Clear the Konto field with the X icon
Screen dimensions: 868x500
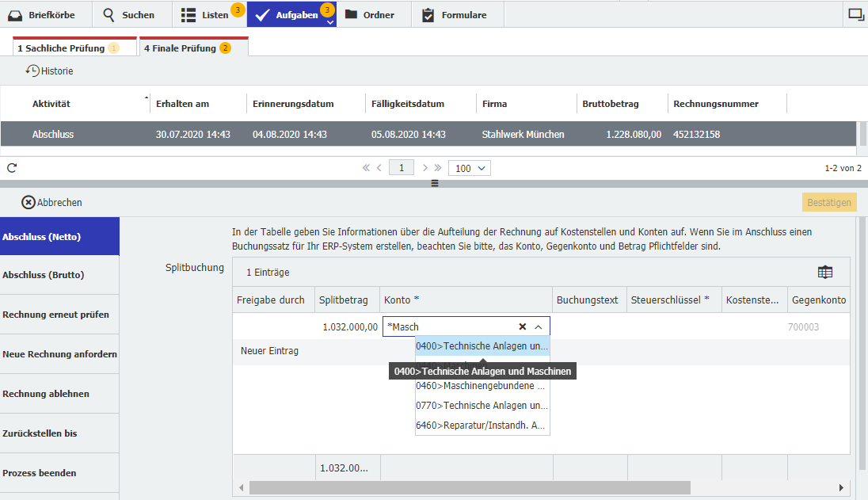click(523, 326)
